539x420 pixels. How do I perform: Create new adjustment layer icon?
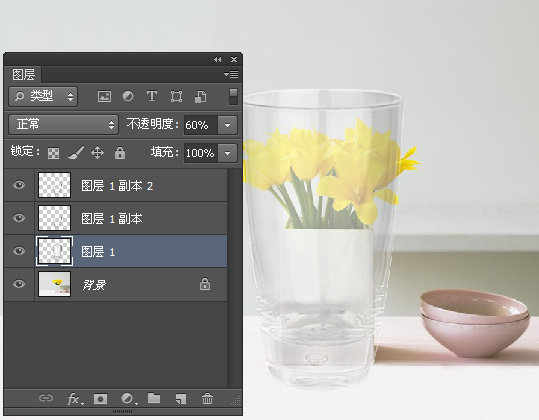coord(129,399)
